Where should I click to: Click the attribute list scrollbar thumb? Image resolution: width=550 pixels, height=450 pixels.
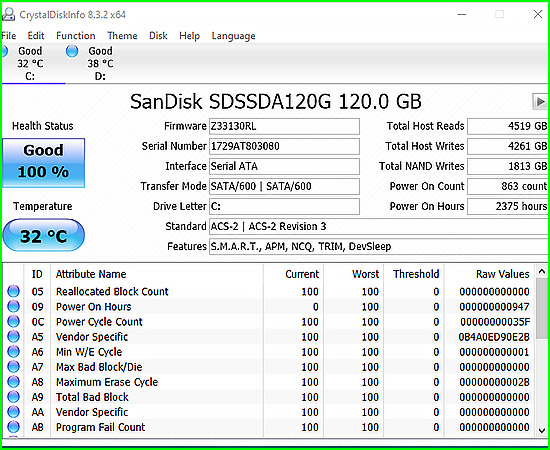(x=542, y=309)
